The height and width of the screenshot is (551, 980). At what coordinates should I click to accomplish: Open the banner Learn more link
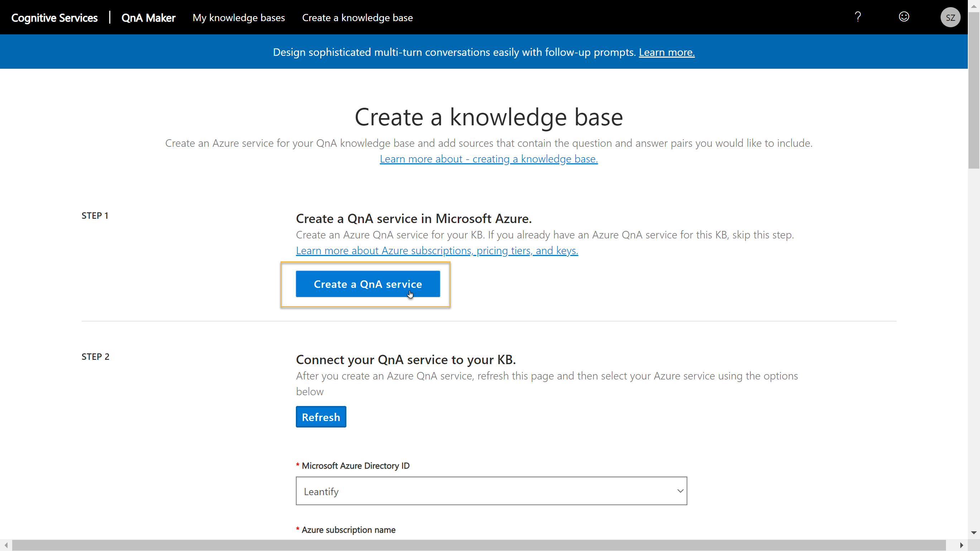click(667, 52)
